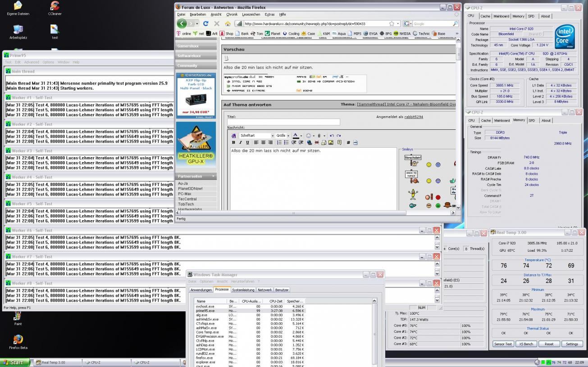The width and height of the screenshot is (588, 367).
Task: Insert numbered list in editor
Action: tap(279, 142)
